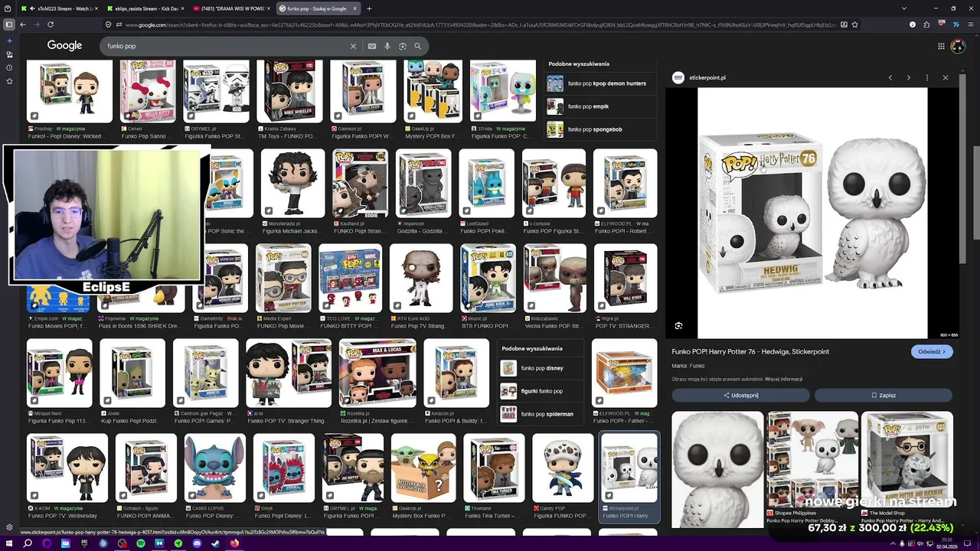Open the blue Stitch Funko thumbnail

tap(214, 468)
